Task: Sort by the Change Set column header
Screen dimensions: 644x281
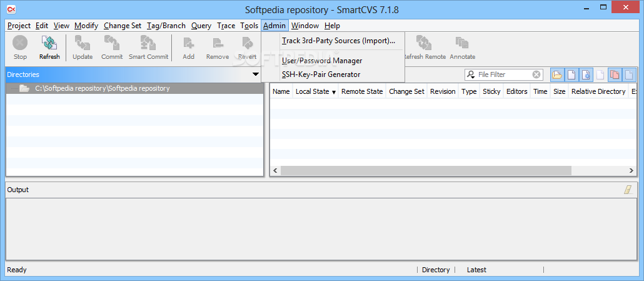Action: (x=406, y=91)
